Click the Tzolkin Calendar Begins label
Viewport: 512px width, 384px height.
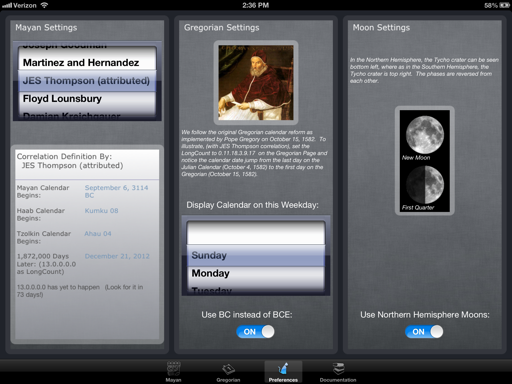coord(44,237)
